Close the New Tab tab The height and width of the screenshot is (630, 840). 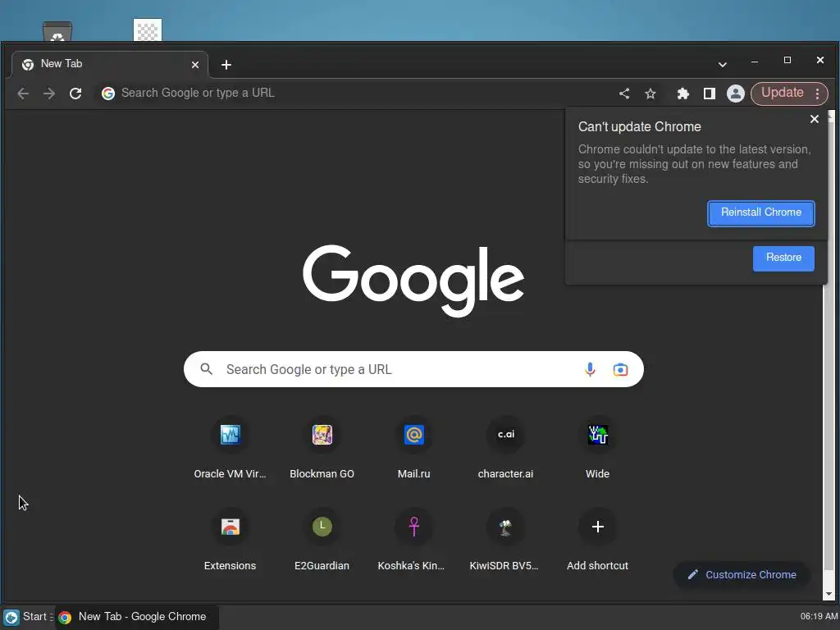click(195, 65)
